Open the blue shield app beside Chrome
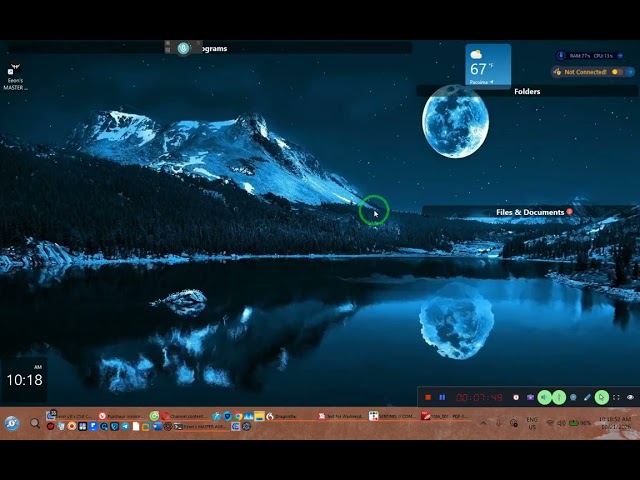 coord(227,416)
